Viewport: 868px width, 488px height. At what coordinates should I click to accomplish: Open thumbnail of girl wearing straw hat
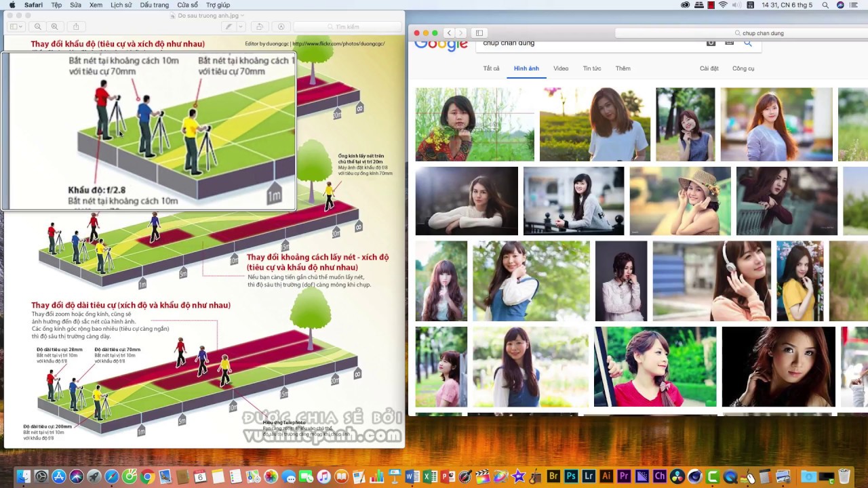[x=680, y=201]
